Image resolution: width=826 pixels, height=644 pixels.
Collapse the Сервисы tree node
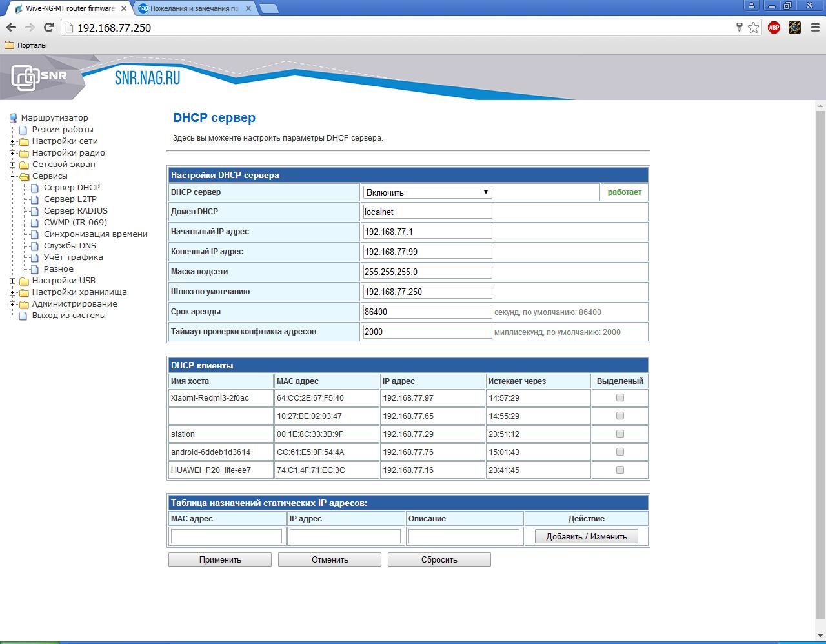pos(12,176)
